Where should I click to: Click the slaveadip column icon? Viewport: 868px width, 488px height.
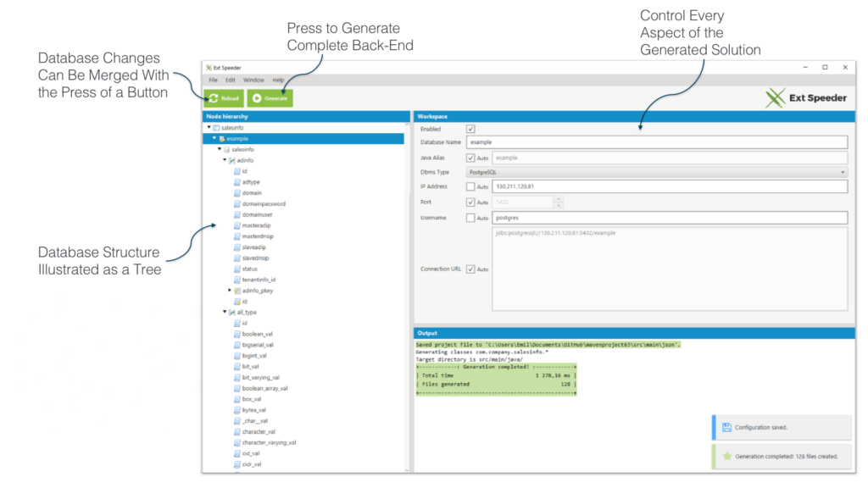tap(237, 247)
